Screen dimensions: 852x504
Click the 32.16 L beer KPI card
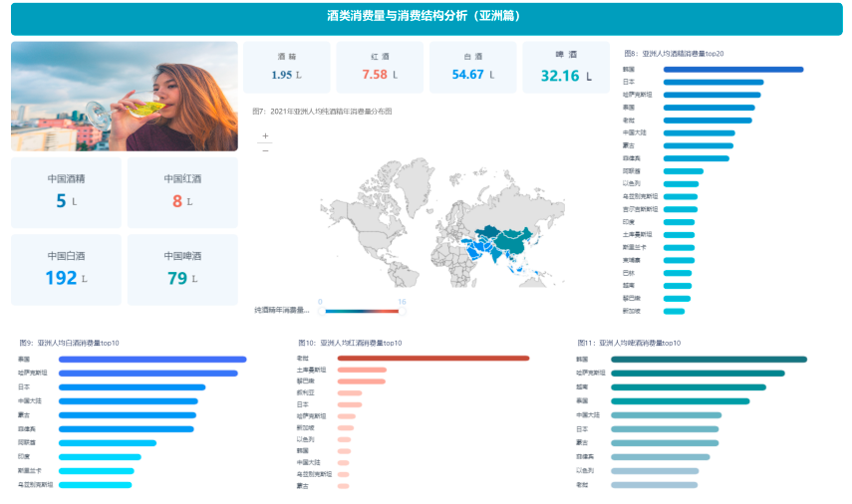(566, 67)
